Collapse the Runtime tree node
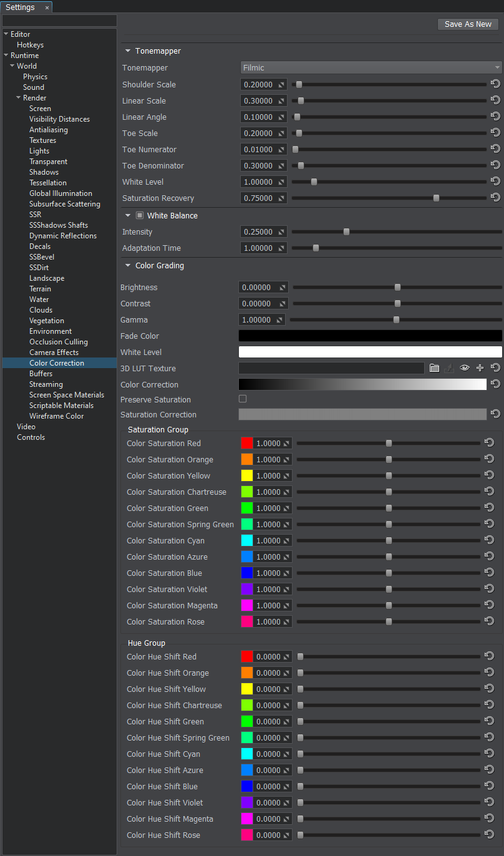 6,55
